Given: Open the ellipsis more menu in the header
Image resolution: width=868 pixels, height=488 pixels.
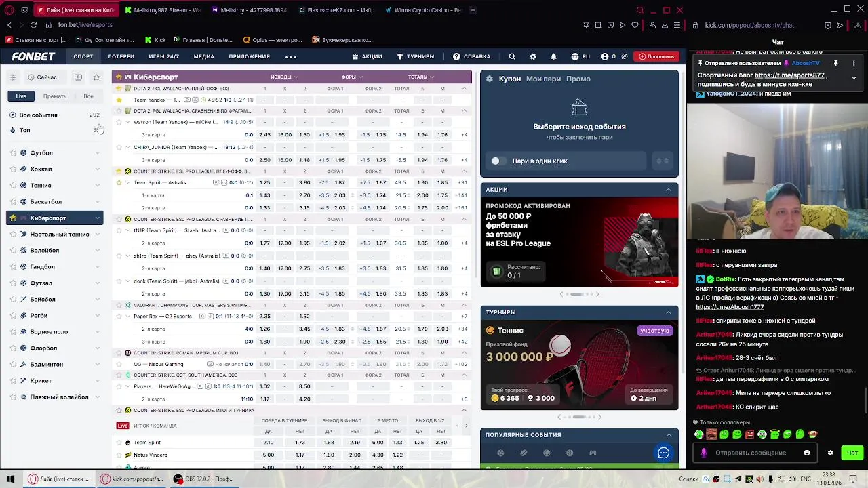Looking at the screenshot, I should pyautogui.click(x=291, y=56).
